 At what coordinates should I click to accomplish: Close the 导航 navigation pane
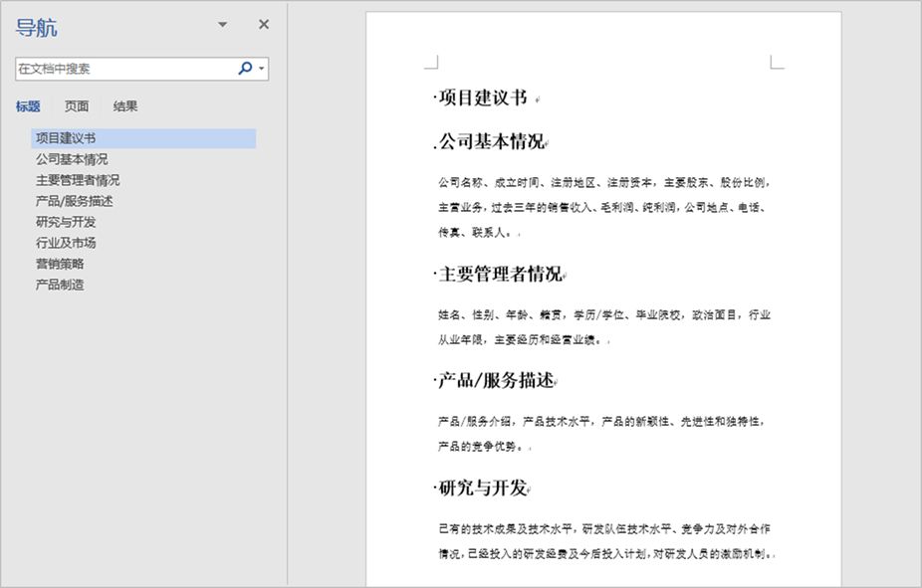tap(262, 24)
